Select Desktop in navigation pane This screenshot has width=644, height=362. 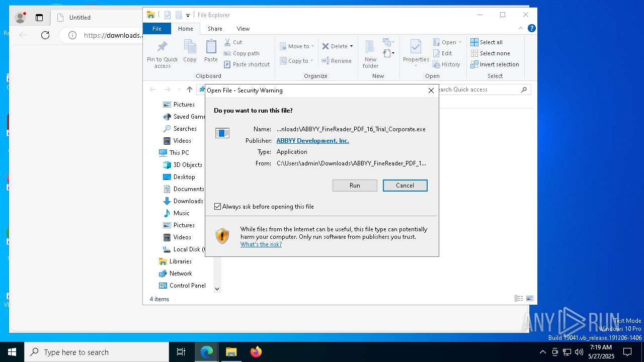tap(179, 177)
